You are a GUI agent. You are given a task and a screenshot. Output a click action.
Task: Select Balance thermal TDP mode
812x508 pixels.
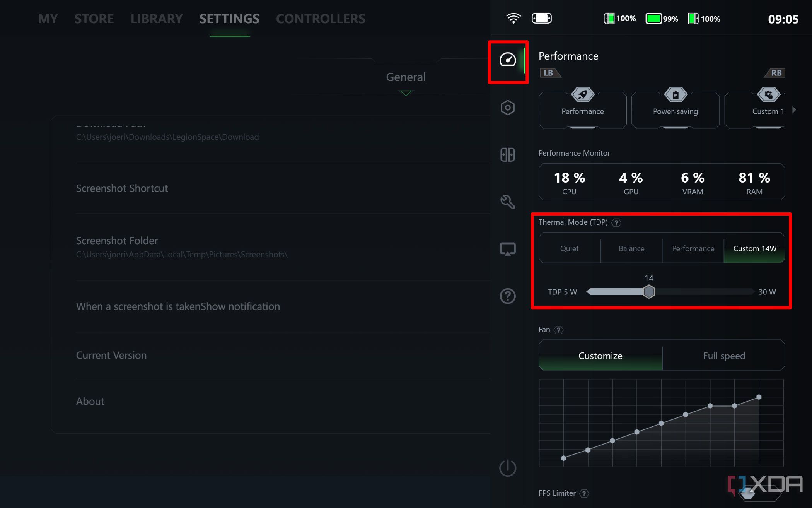[631, 248]
